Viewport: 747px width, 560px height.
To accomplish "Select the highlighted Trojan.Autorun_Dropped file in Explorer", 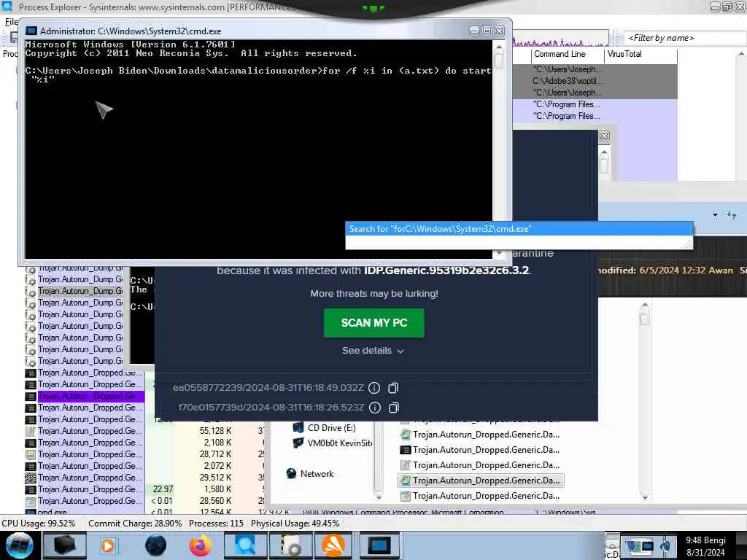I will click(480, 481).
